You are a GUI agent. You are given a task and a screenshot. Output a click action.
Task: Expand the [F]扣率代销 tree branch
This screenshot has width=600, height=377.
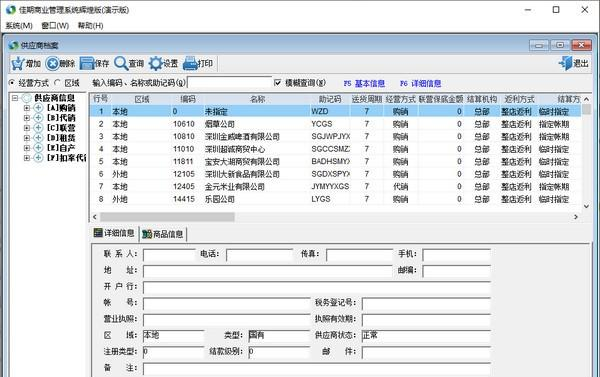click(26, 158)
